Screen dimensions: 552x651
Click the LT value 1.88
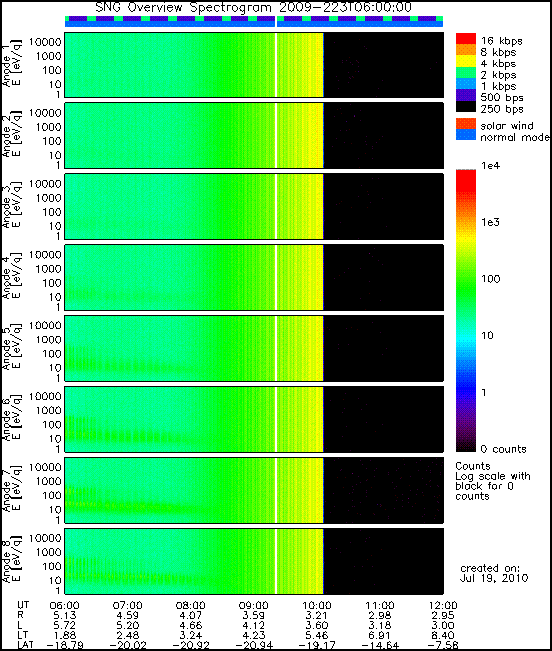[65, 636]
